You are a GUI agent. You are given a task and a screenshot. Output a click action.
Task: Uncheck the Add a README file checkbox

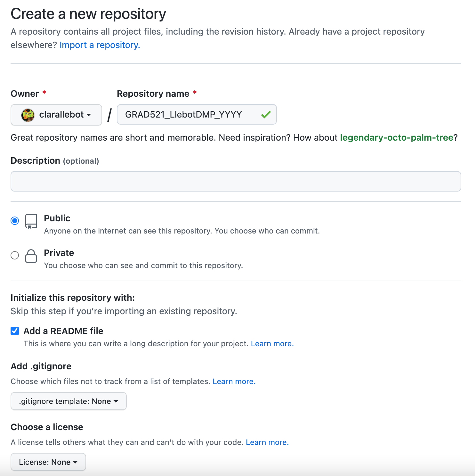tap(15, 331)
